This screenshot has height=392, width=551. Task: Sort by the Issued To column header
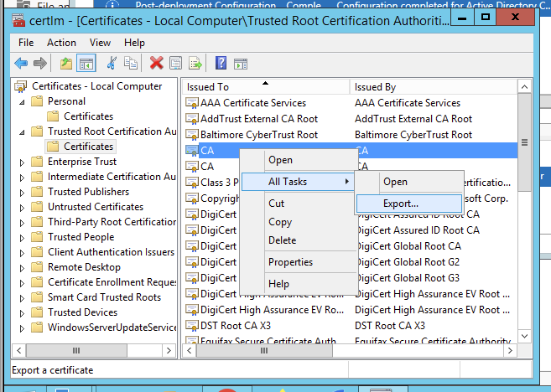(x=266, y=86)
